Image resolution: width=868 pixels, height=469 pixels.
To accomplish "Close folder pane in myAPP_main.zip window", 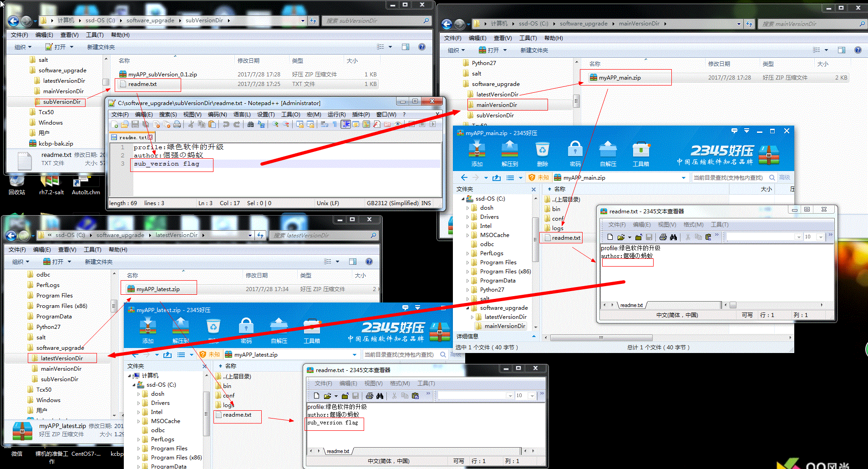I will tap(533, 189).
